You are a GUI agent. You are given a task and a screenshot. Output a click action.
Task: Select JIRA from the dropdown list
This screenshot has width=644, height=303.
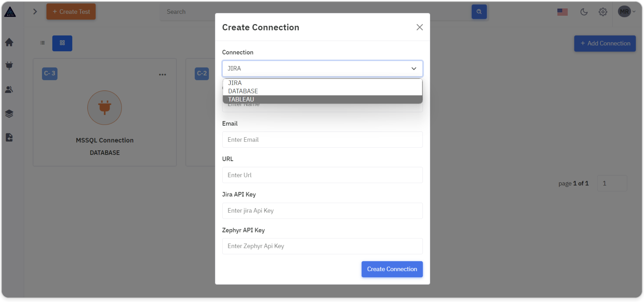pos(322,83)
